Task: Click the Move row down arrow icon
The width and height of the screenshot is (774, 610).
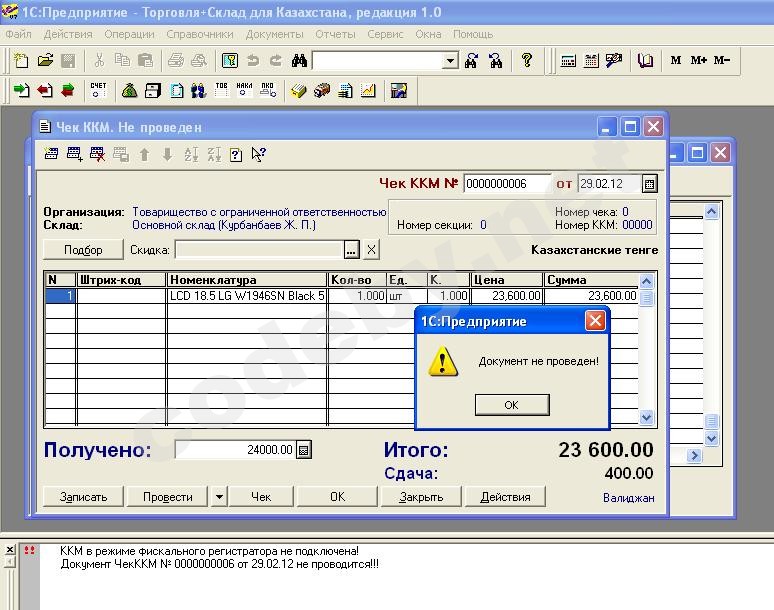Action: coord(167,154)
